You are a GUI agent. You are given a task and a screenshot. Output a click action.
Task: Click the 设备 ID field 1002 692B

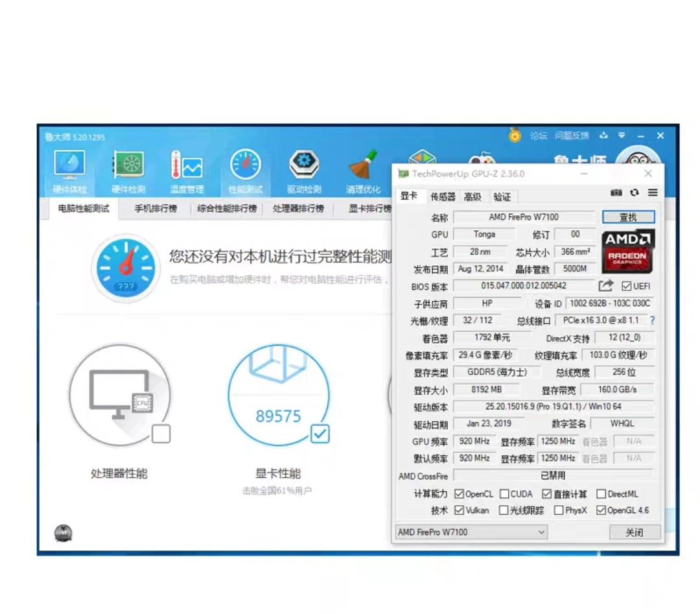click(x=610, y=303)
